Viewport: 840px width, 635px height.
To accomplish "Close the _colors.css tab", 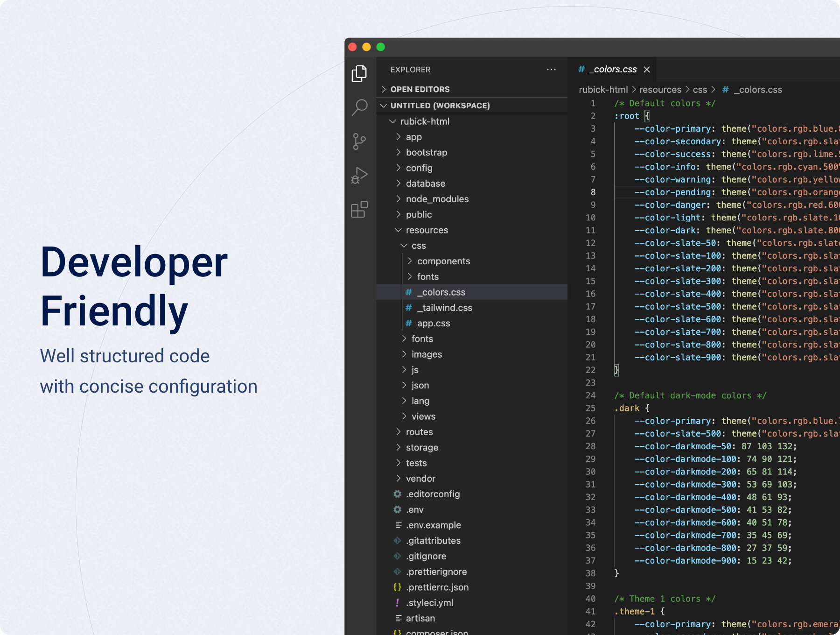I will coord(647,69).
